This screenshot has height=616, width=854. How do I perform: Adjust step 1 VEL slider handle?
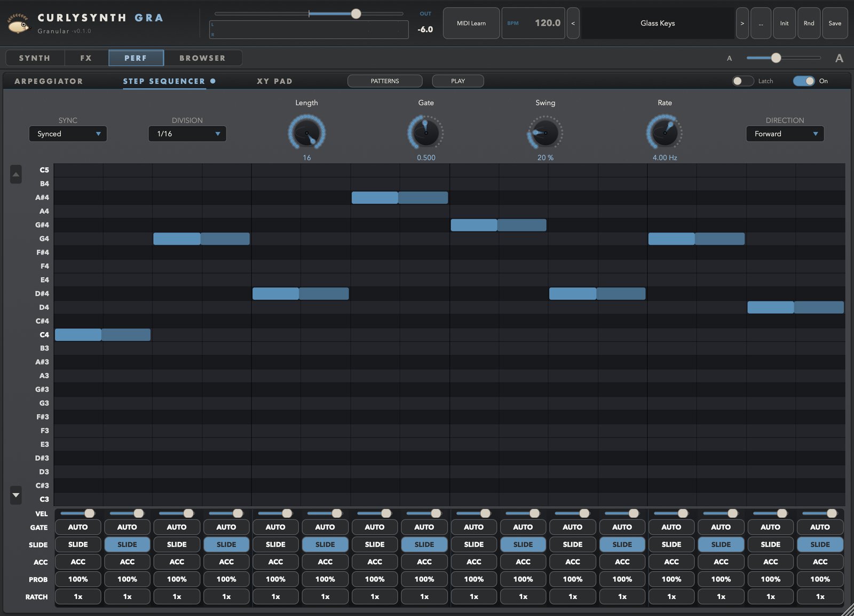pos(89,513)
